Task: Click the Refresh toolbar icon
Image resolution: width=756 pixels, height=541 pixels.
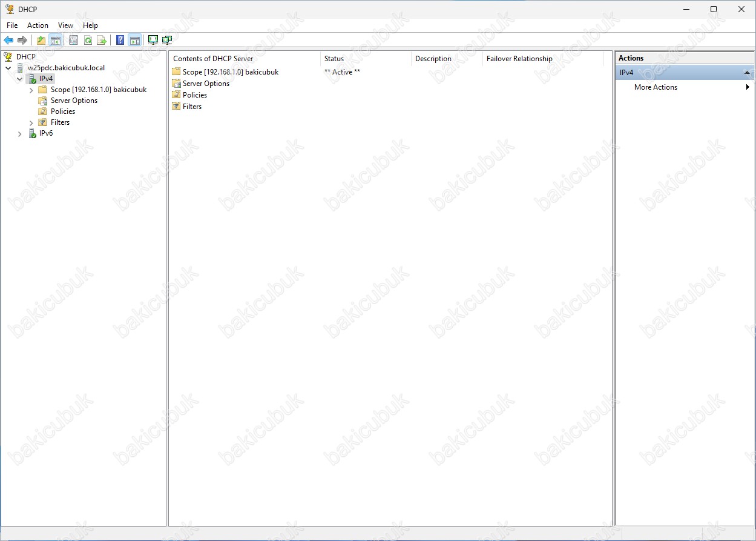Action: click(88, 41)
